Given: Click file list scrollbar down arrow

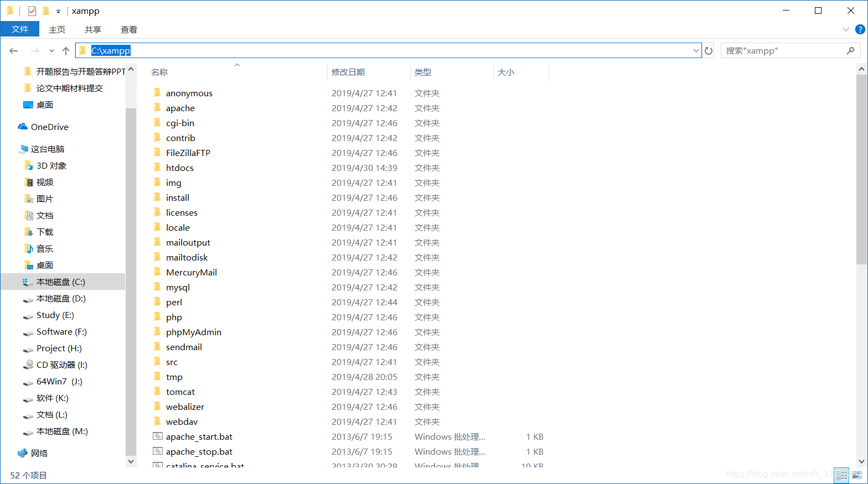Looking at the screenshot, I should tap(861, 461).
